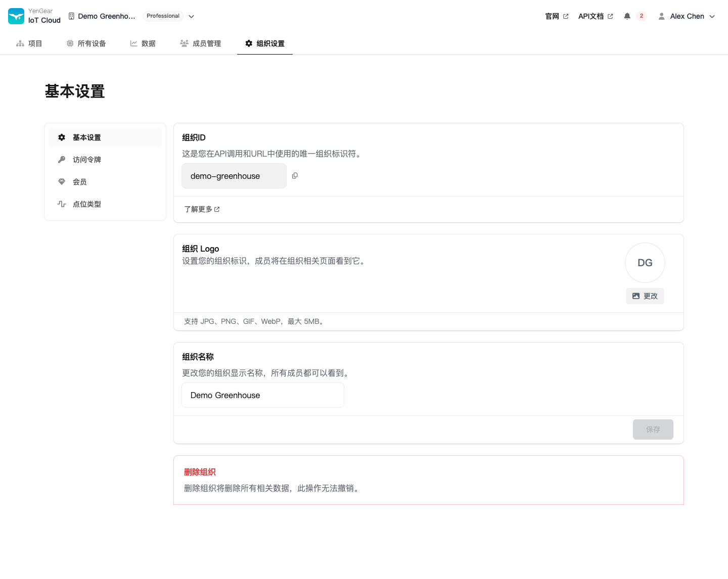Image resolution: width=728 pixels, height=579 pixels.
Task: Click the 组织名称 input field
Action: 263,395
